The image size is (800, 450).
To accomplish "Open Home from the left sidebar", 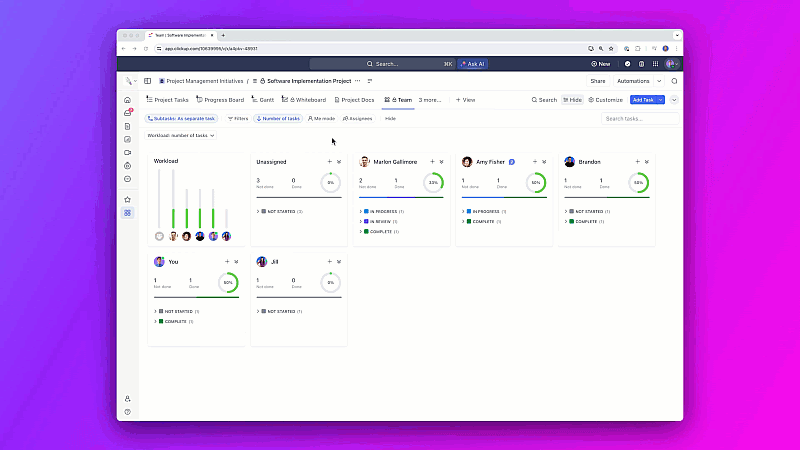I will (128, 100).
